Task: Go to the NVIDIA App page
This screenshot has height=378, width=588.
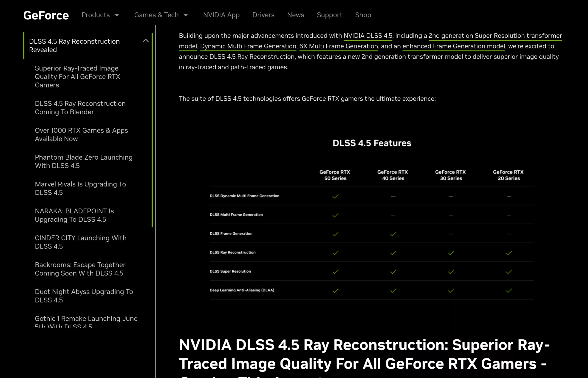Action: pos(221,15)
